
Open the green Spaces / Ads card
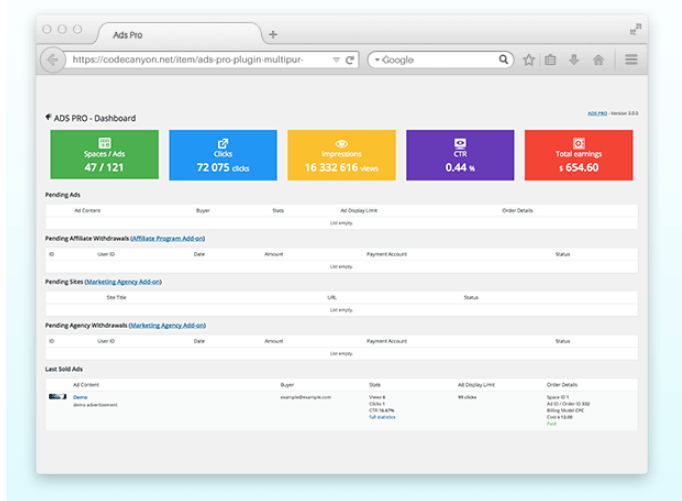pyautogui.click(x=104, y=154)
